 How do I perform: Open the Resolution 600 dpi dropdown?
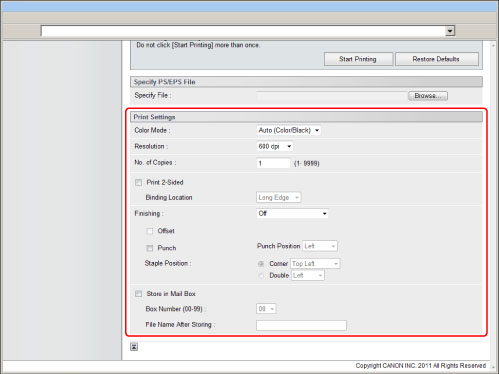coord(274,146)
